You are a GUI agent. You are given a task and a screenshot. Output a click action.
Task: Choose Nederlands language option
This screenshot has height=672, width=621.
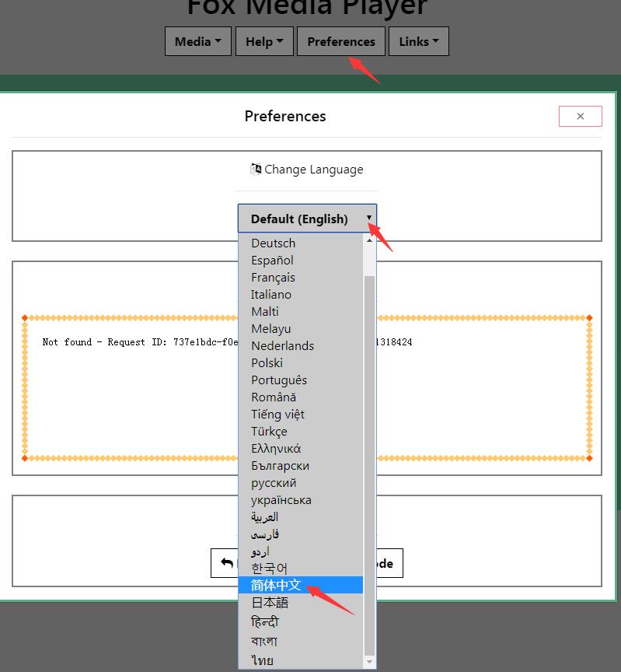300,346
